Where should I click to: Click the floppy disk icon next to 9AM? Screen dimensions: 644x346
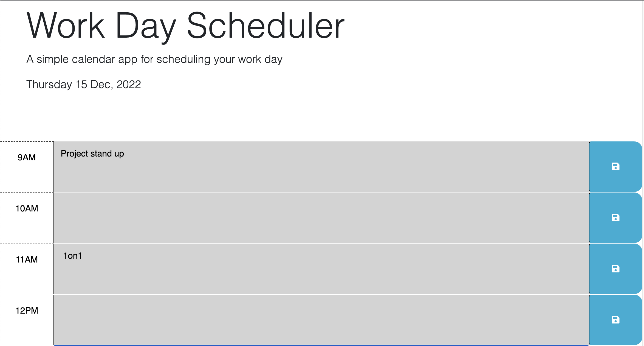click(x=615, y=166)
